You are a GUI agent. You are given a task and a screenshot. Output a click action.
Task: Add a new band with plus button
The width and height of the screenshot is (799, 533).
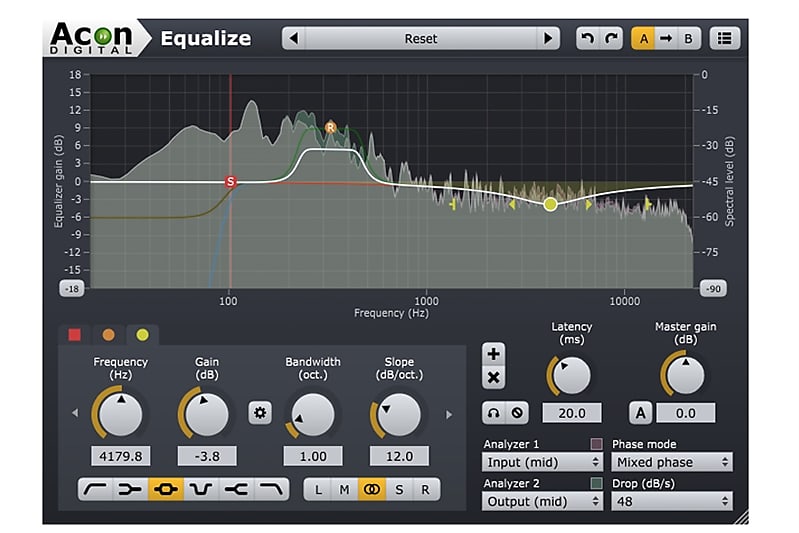click(x=493, y=354)
